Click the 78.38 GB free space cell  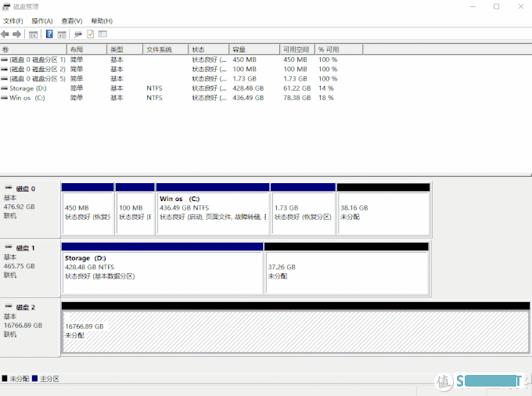297,98
